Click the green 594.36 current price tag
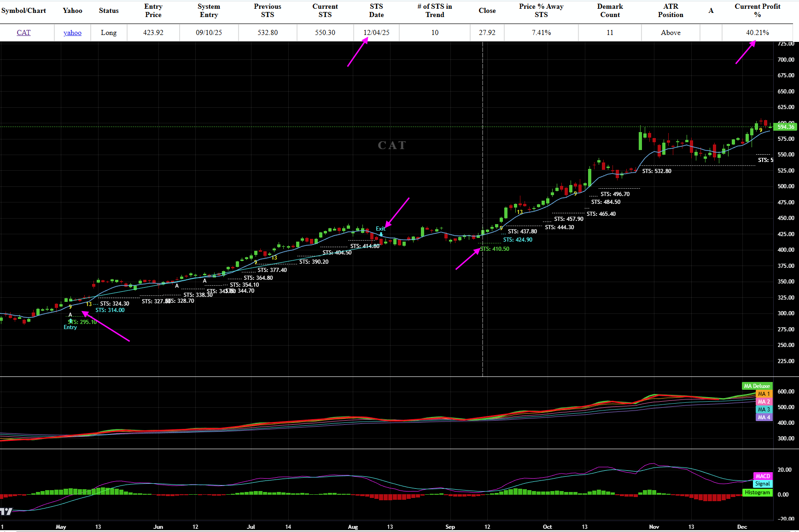799x532 pixels. 785,127
